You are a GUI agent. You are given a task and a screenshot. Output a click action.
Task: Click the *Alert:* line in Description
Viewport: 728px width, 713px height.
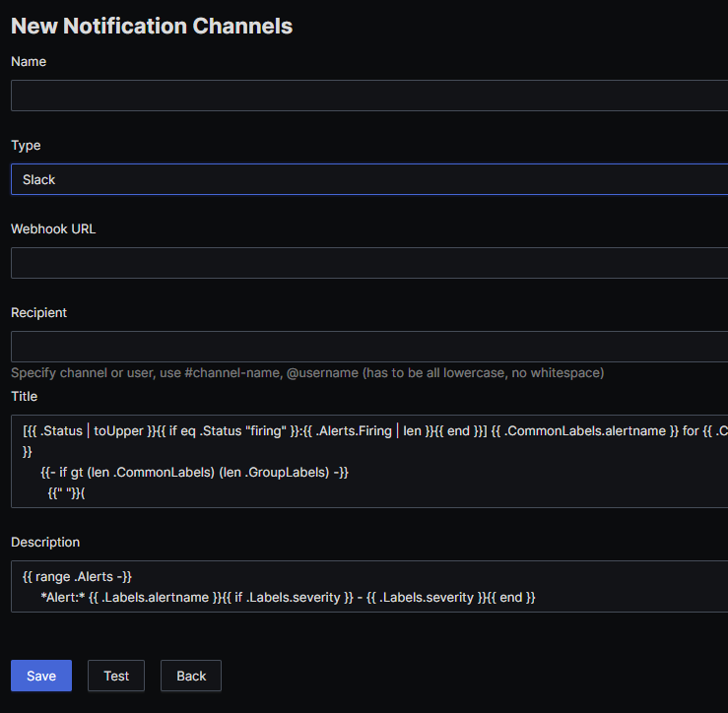point(288,598)
